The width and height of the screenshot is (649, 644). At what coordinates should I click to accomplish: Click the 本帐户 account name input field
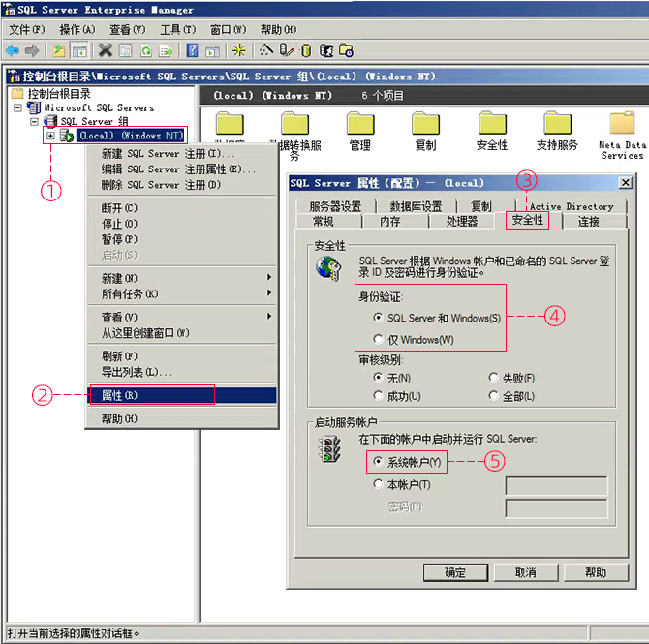click(x=556, y=485)
